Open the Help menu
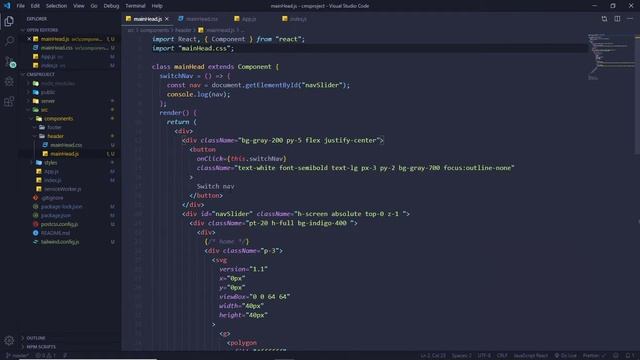This screenshot has height=360, width=640. (x=157, y=6)
